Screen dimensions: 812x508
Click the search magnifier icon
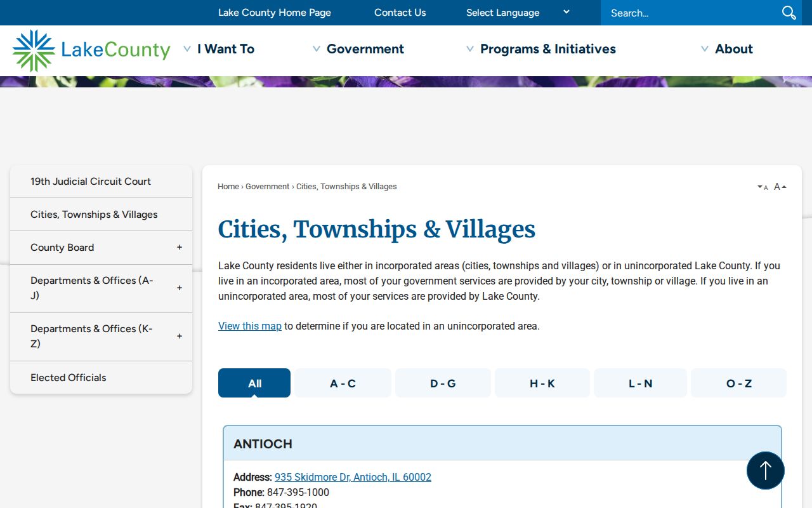pyautogui.click(x=789, y=13)
